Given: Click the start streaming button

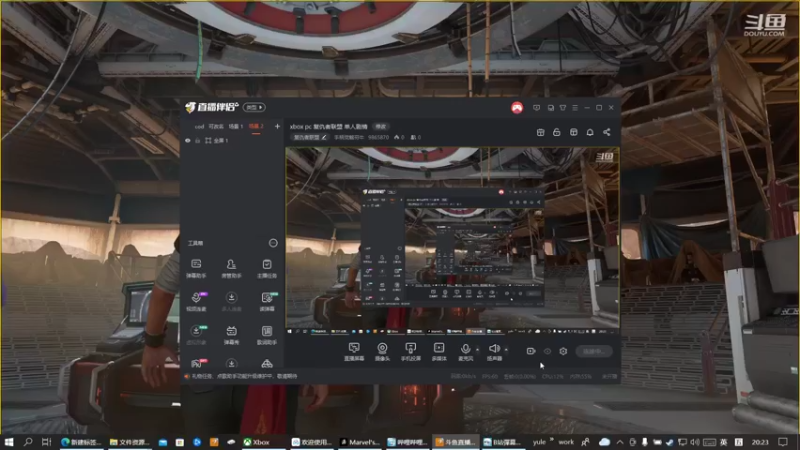Looking at the screenshot, I should [x=594, y=351].
